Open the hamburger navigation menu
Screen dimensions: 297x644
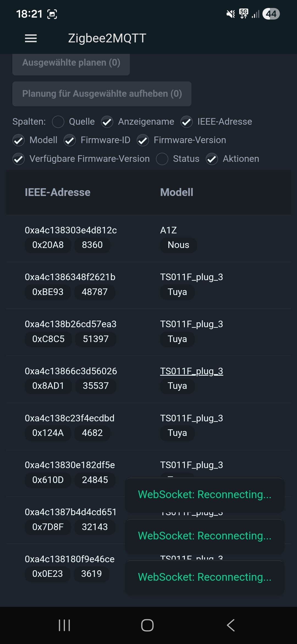point(31,38)
